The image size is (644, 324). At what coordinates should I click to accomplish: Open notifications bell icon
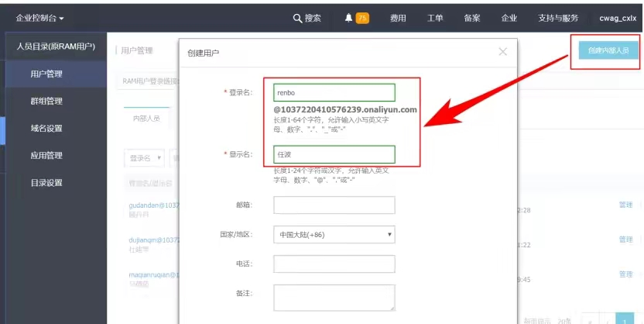[348, 18]
